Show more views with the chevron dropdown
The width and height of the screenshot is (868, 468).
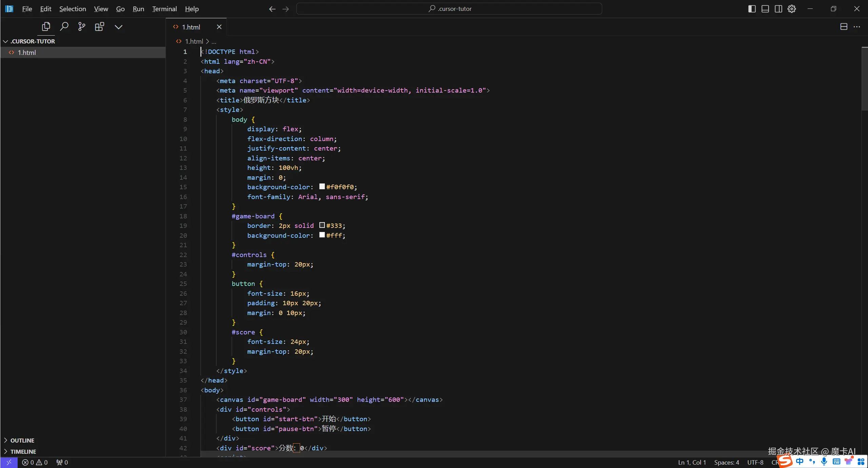pyautogui.click(x=118, y=27)
